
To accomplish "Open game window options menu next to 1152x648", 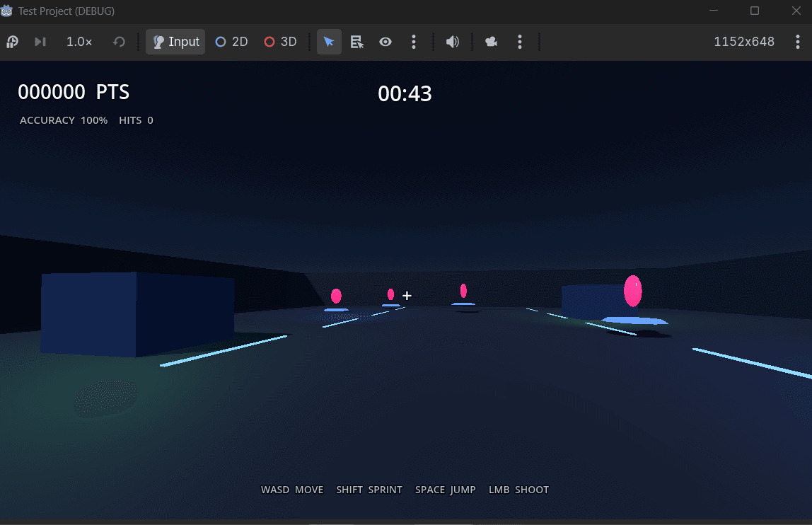I will [x=798, y=42].
